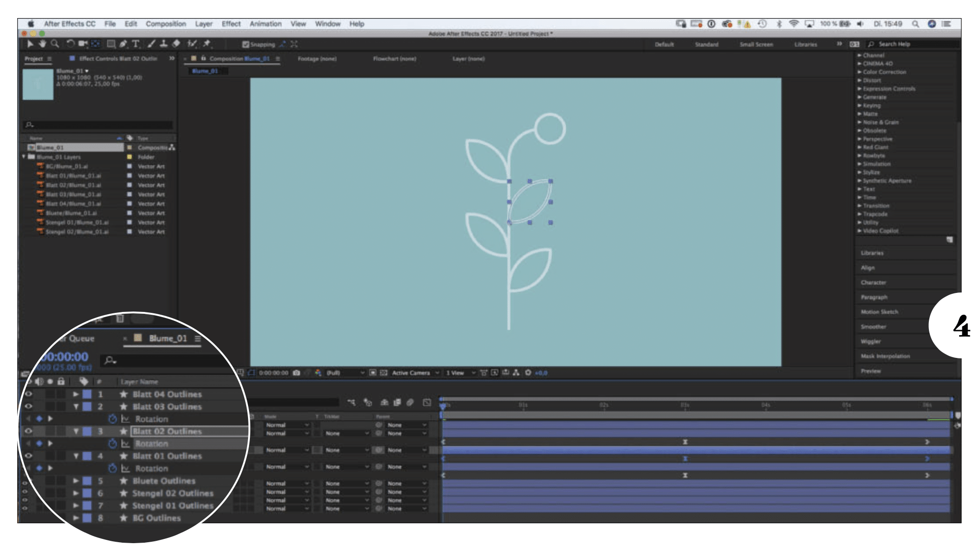Select the Clone Stamp tool
Image resolution: width=980 pixels, height=545 pixels.
pos(163,44)
